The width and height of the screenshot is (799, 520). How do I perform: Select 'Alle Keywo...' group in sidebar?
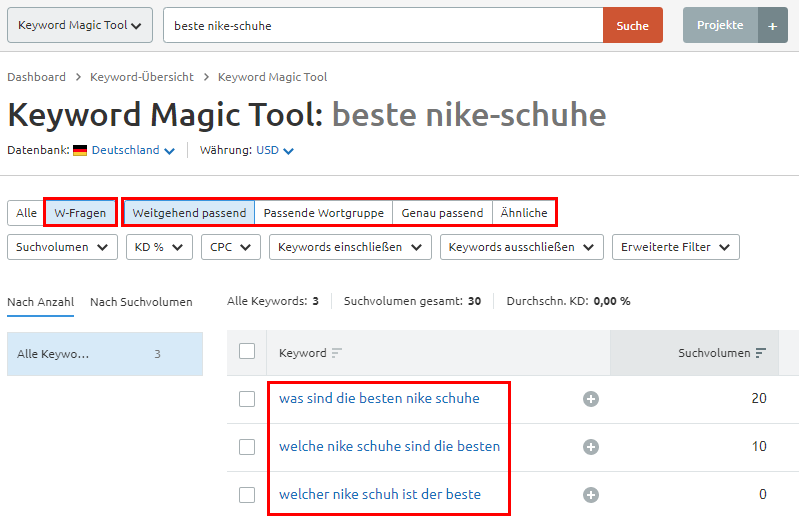105,354
